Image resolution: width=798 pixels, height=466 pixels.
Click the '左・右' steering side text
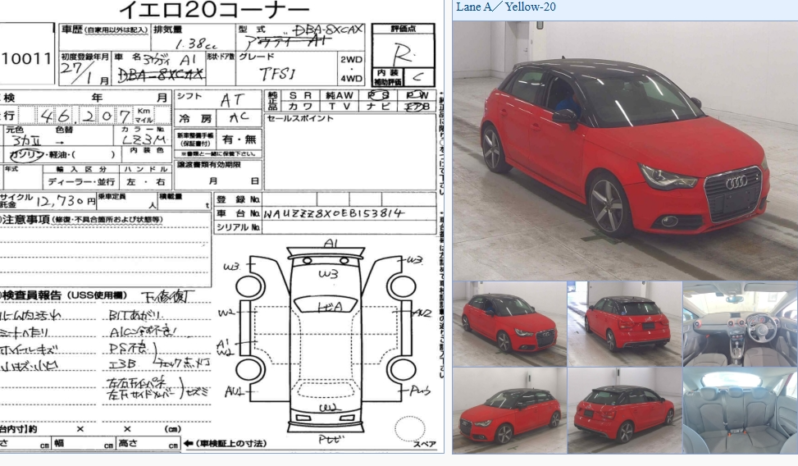click(146, 182)
